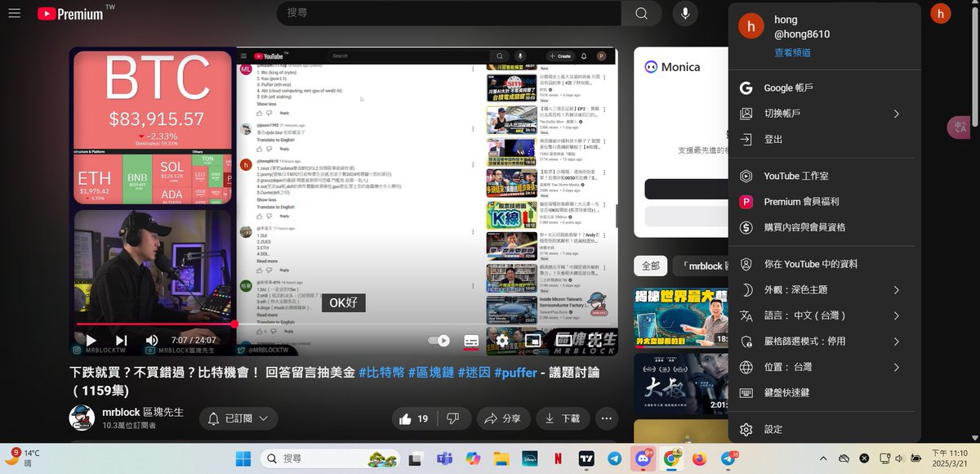The image size is (980, 474).
Task: Click 查看頻道 link in account menu
Action: [x=792, y=52]
